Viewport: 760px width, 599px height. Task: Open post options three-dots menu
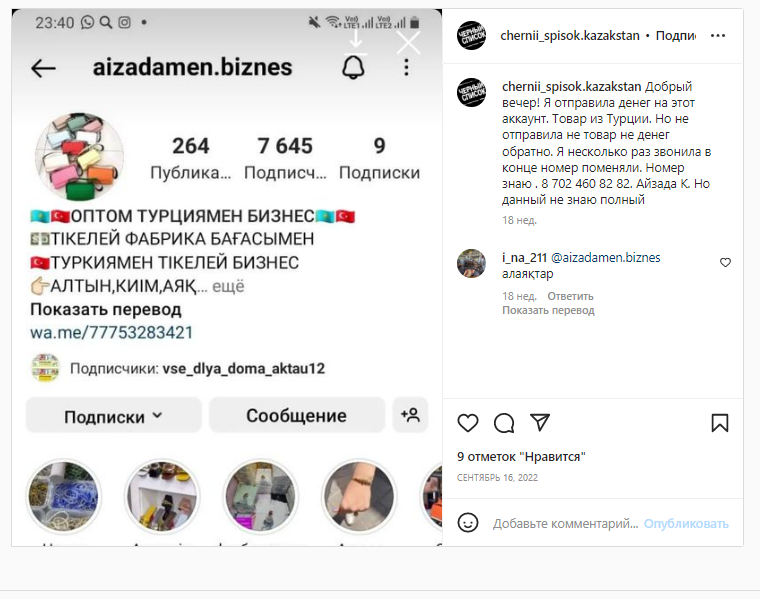[718, 35]
